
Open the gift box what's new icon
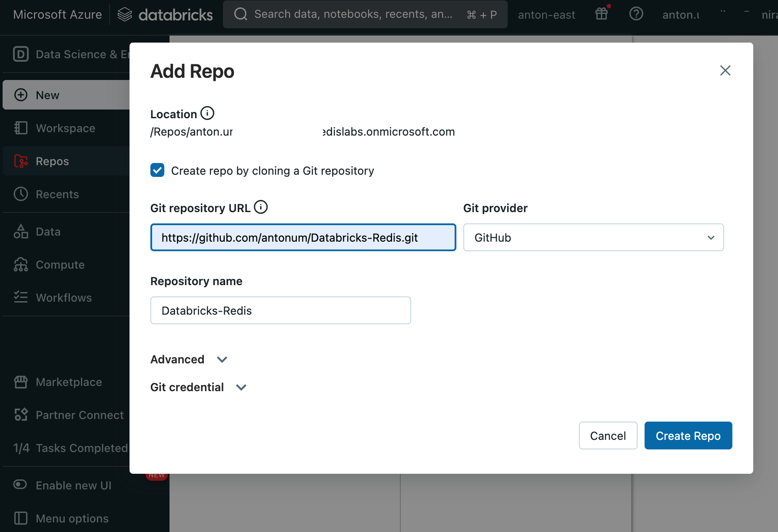click(x=602, y=14)
